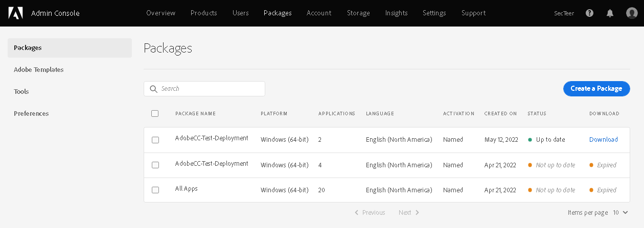Open the Settings tab
The height and width of the screenshot is (228, 644).
point(434,13)
